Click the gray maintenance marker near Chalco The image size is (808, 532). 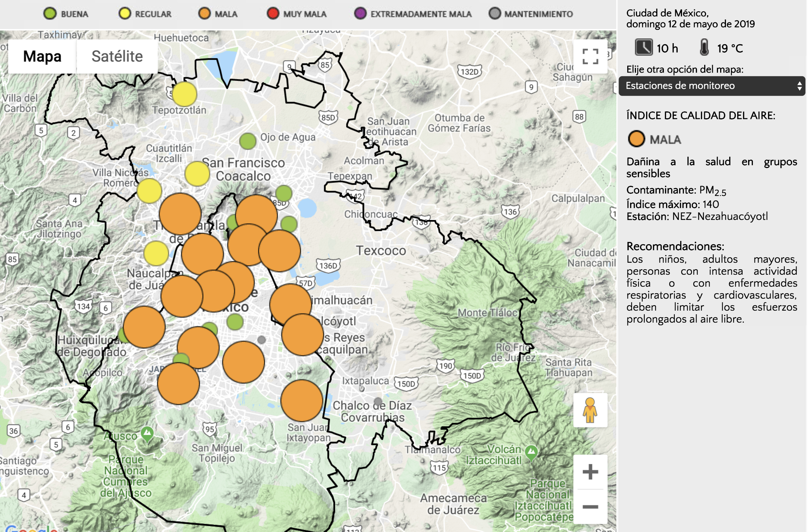(x=378, y=401)
